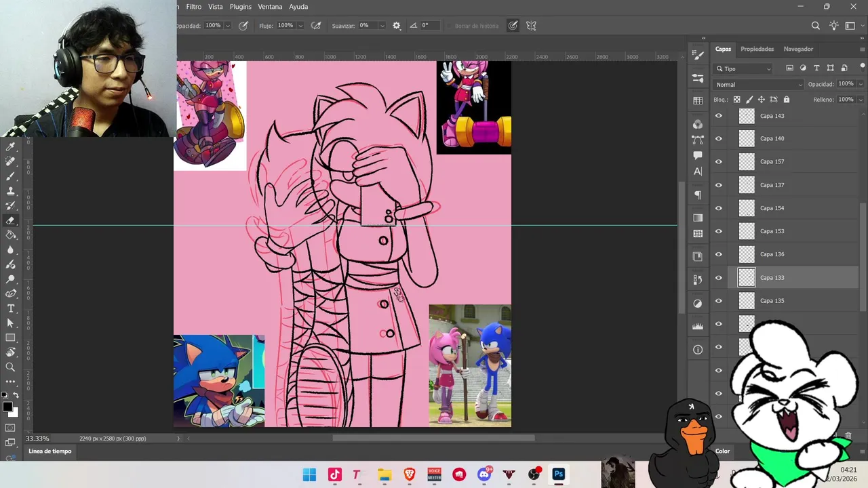The height and width of the screenshot is (488, 868).
Task: Hide layer Capa 143
Action: (x=719, y=116)
